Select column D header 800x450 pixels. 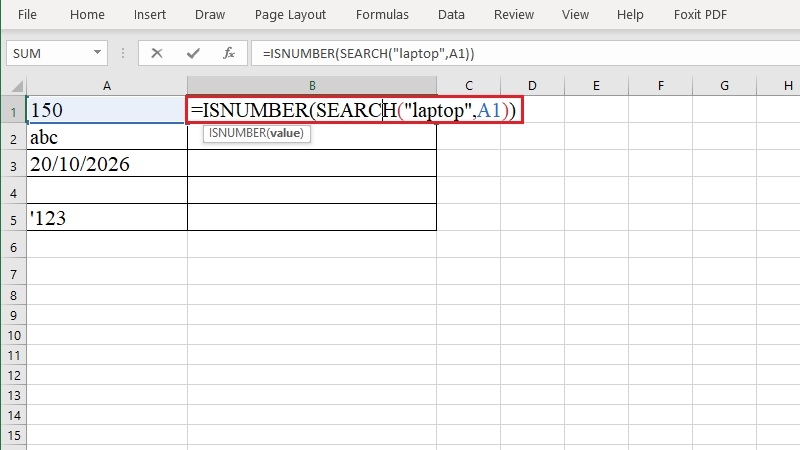532,86
